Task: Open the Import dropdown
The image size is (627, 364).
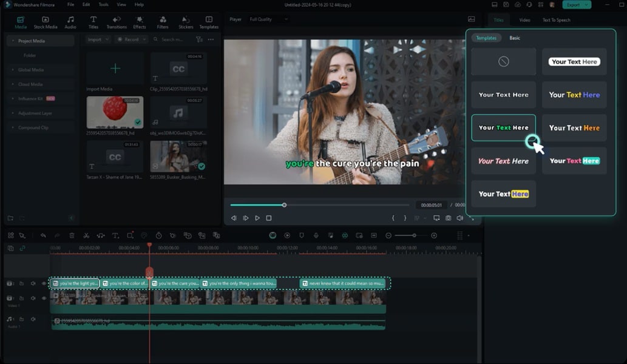Action: (98, 39)
